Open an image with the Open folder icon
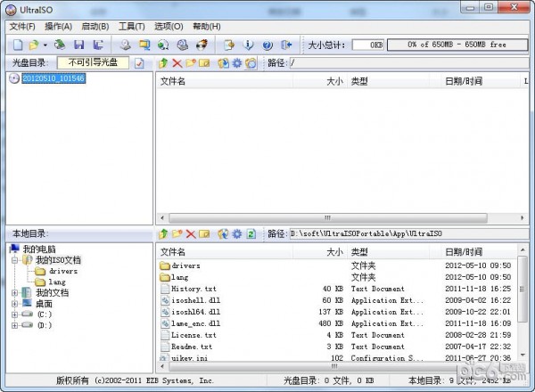 point(34,45)
